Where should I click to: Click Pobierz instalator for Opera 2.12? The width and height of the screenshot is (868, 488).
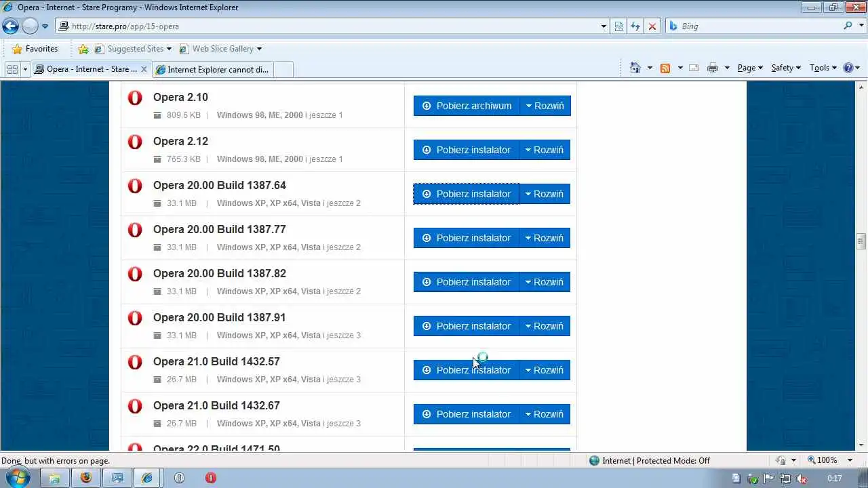(x=467, y=150)
